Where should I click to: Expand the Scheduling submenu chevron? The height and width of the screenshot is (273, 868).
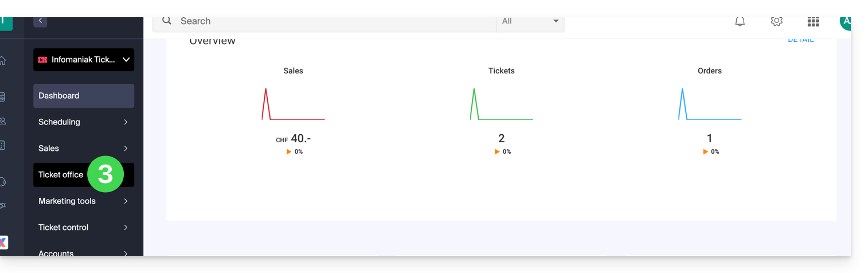[x=126, y=122]
